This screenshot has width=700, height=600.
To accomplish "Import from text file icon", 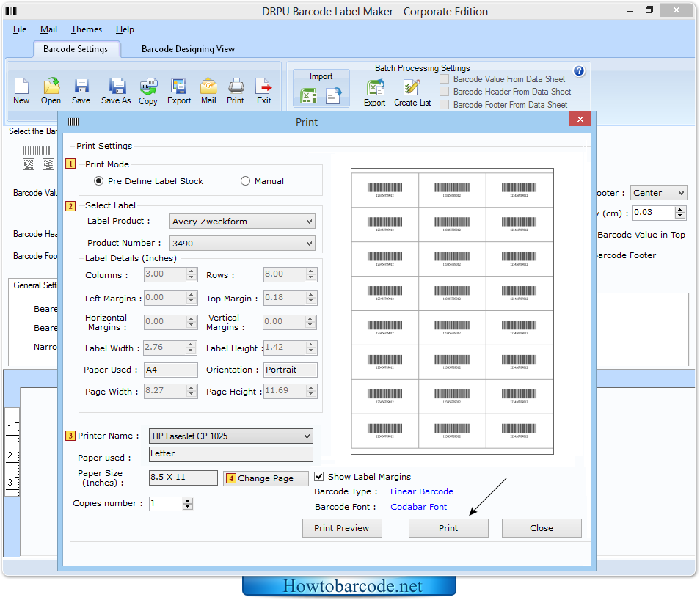I will 333,95.
